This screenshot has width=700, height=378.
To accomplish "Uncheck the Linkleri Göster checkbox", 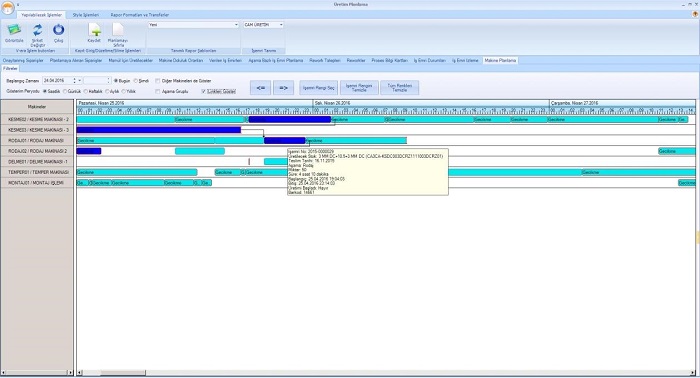I will [204, 91].
